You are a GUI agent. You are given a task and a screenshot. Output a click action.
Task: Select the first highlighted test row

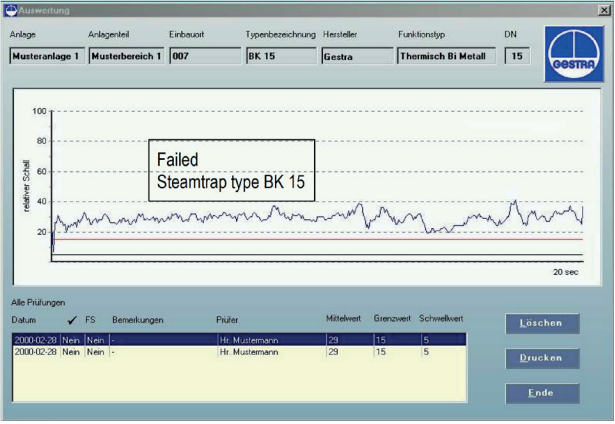coord(238,340)
